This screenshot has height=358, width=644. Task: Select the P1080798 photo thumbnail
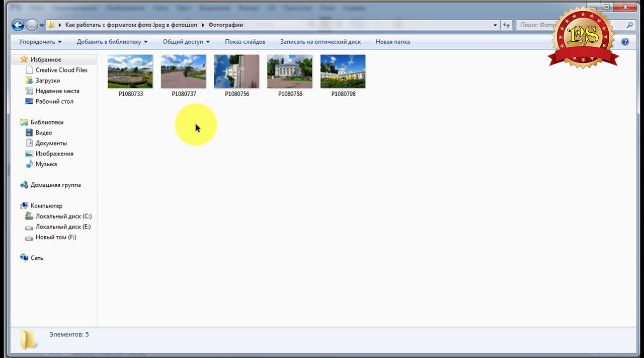[343, 72]
